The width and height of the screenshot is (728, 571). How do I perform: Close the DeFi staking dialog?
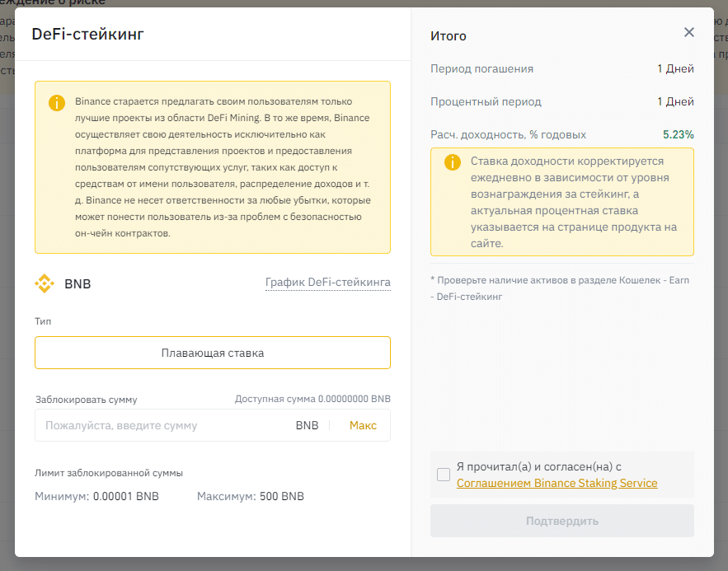point(689,33)
